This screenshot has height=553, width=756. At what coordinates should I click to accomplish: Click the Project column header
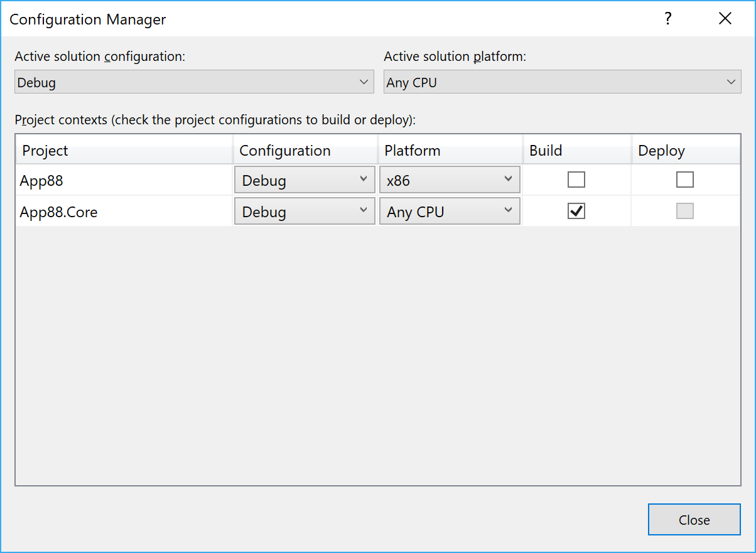[45, 151]
